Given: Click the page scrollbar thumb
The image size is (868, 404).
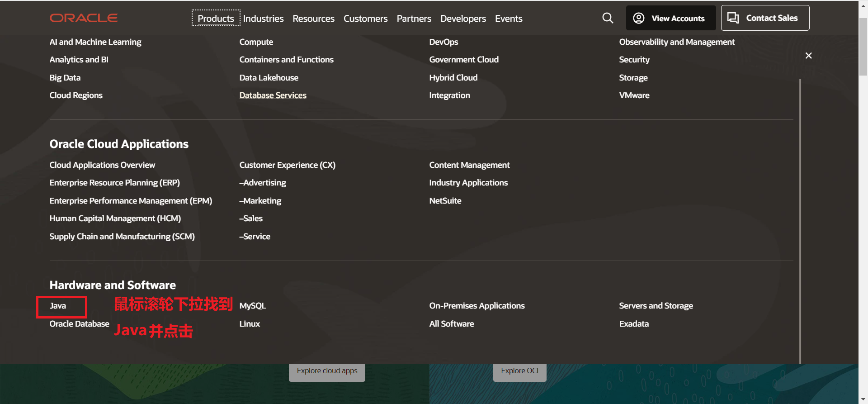Looking at the screenshot, I should [x=863, y=47].
